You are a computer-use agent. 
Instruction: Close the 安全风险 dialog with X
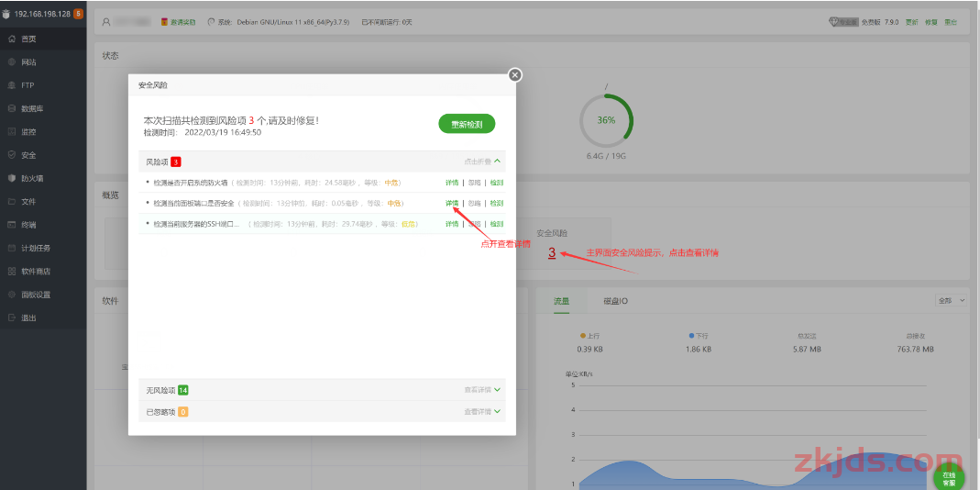coord(514,75)
